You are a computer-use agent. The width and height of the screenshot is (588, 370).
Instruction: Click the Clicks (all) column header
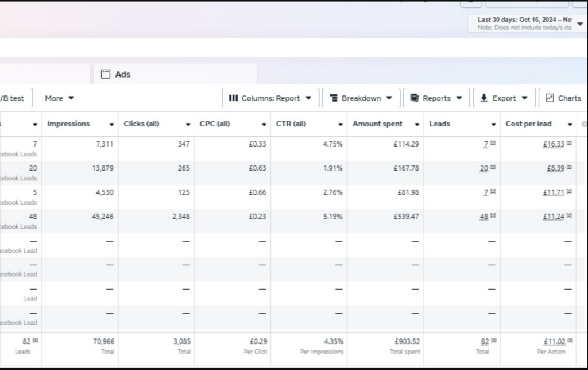point(141,124)
